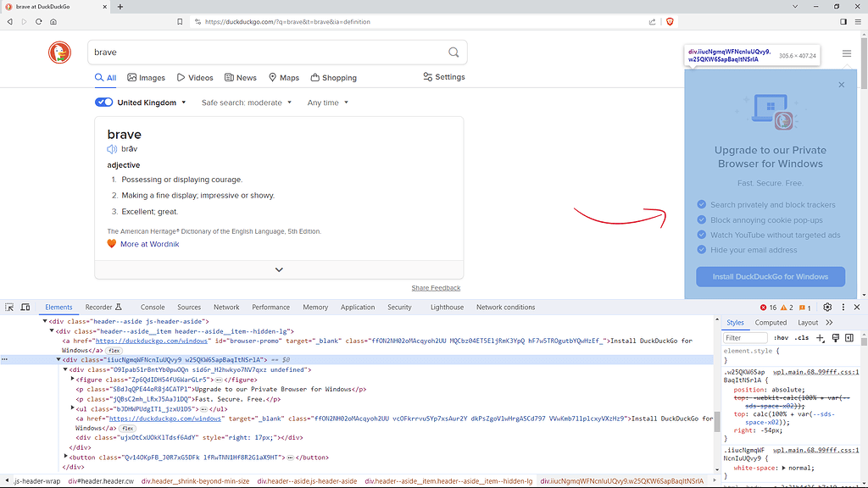This screenshot has width=868, height=488.
Task: Toggle the device emulation toolbar
Action: (25, 307)
